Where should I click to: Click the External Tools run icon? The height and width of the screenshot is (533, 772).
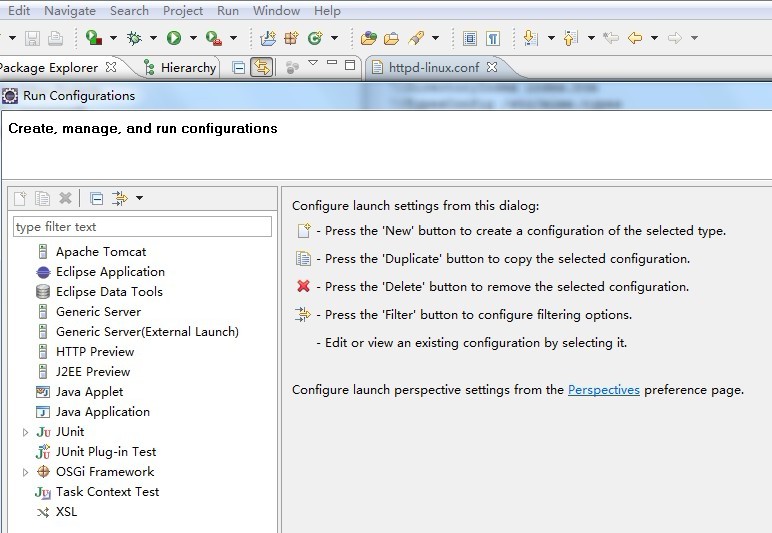point(214,38)
